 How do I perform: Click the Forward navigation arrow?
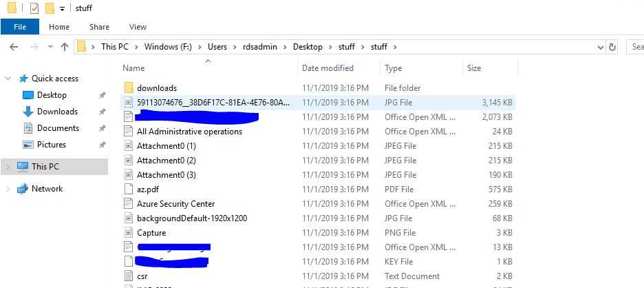(33, 47)
